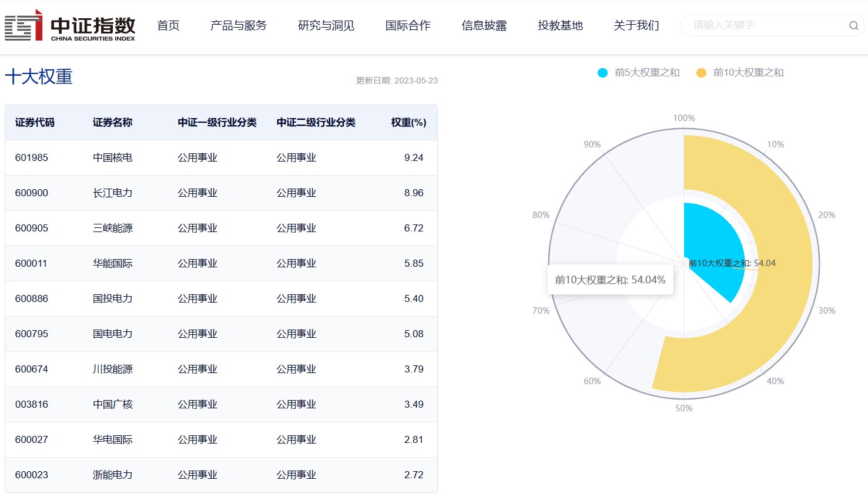Select stock name 长江电力
Screen dimensions: 868x497
[113, 193]
